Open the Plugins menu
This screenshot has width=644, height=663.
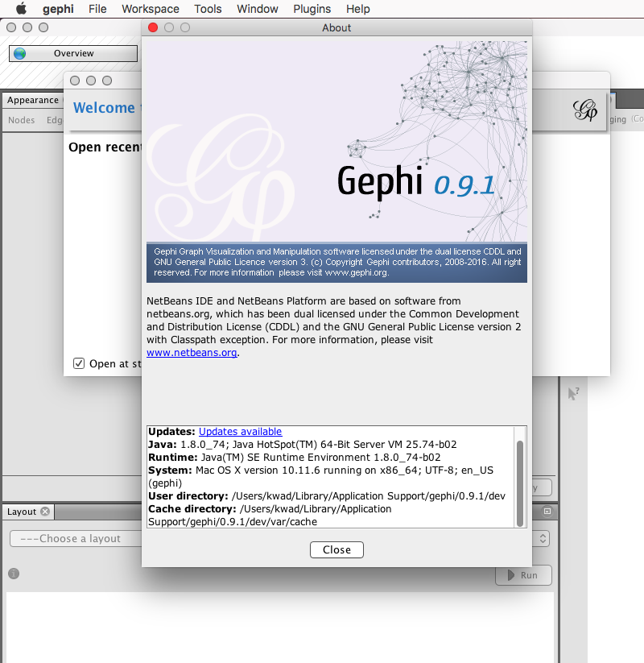312,9
